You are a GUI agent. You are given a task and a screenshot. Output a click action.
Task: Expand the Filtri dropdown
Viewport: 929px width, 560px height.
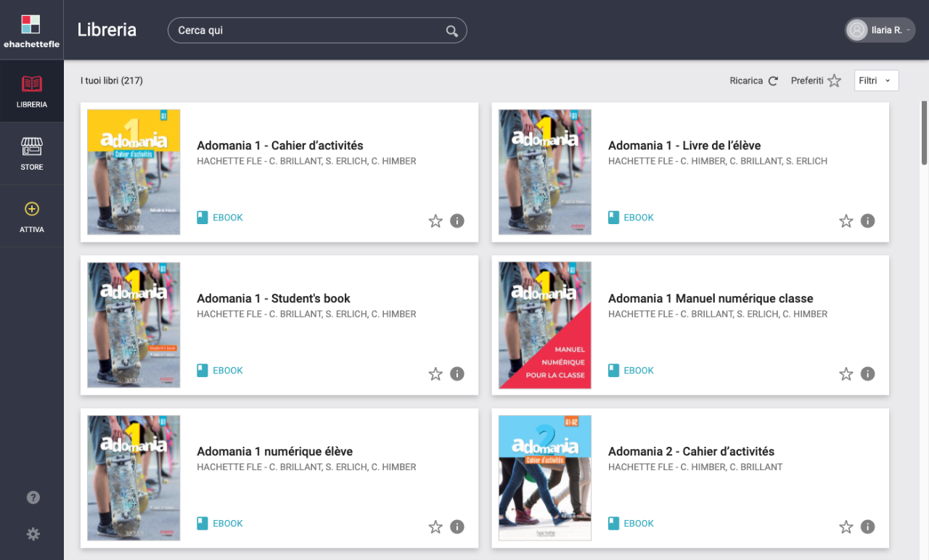[x=876, y=81]
